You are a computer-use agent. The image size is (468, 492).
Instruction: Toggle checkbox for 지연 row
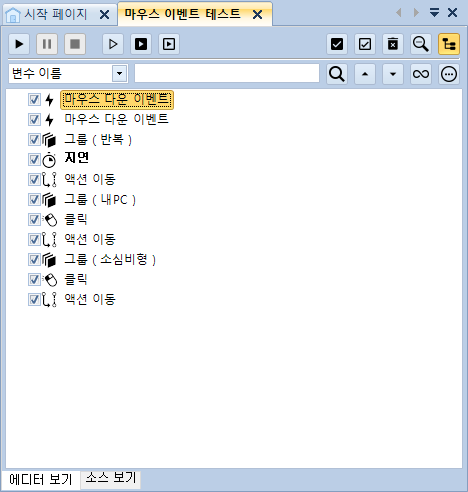pos(34,159)
